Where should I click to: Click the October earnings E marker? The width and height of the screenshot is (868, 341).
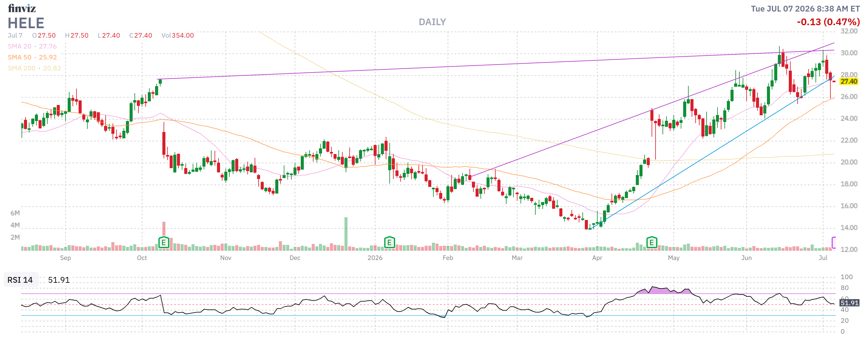163,242
